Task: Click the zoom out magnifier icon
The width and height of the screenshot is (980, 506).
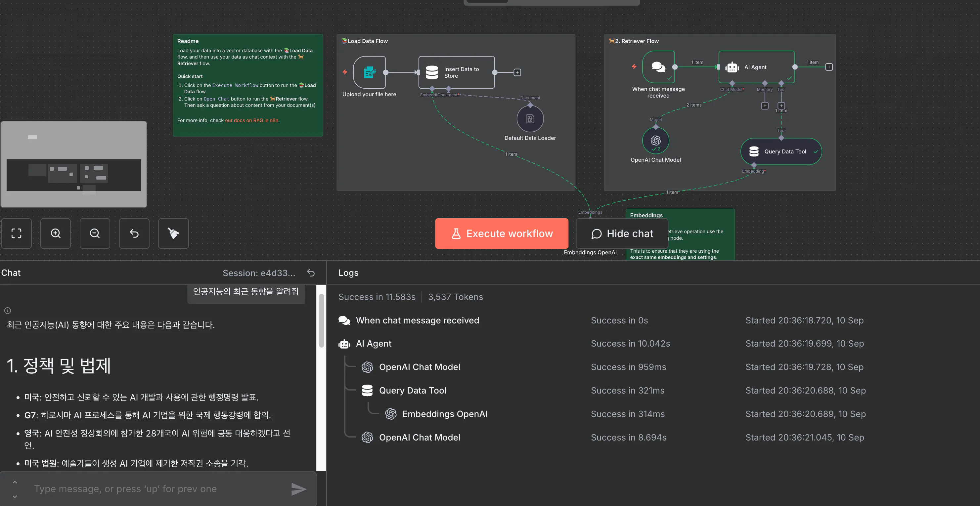Action: point(95,233)
